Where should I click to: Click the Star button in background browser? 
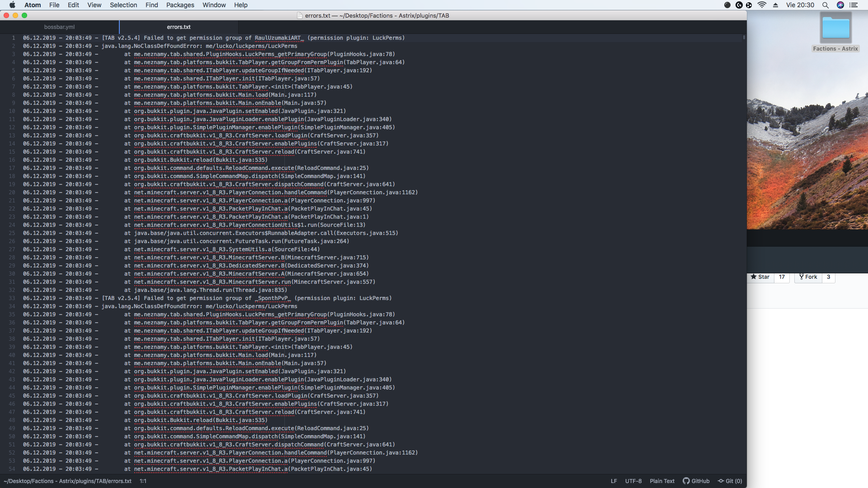tap(760, 277)
